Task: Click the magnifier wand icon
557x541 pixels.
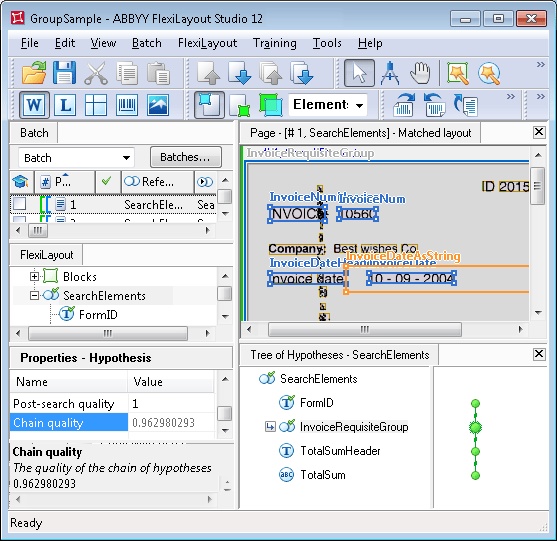Action: pyautogui.click(x=489, y=73)
